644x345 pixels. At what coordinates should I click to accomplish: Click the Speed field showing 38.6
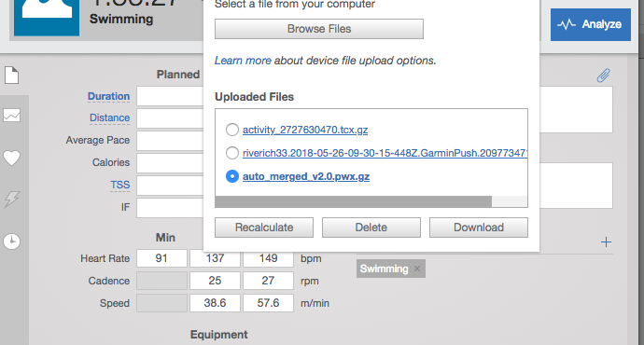215,303
